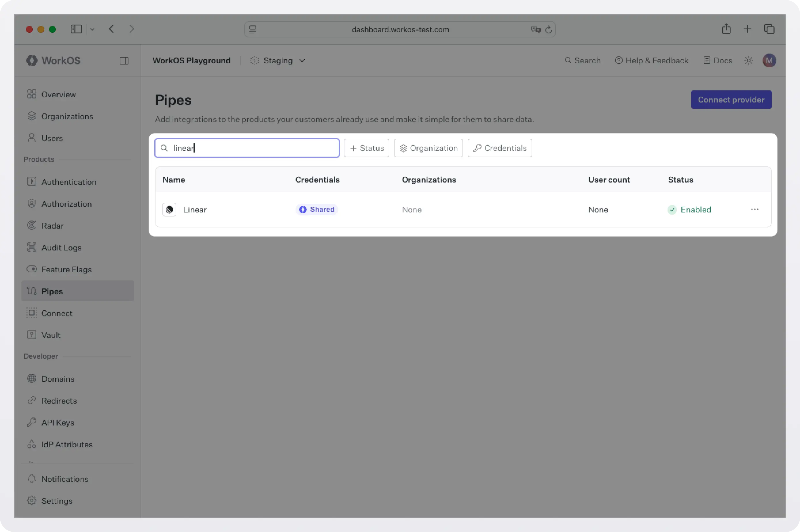The height and width of the screenshot is (532, 800).
Task: Open the Organization filter
Action: pos(428,148)
